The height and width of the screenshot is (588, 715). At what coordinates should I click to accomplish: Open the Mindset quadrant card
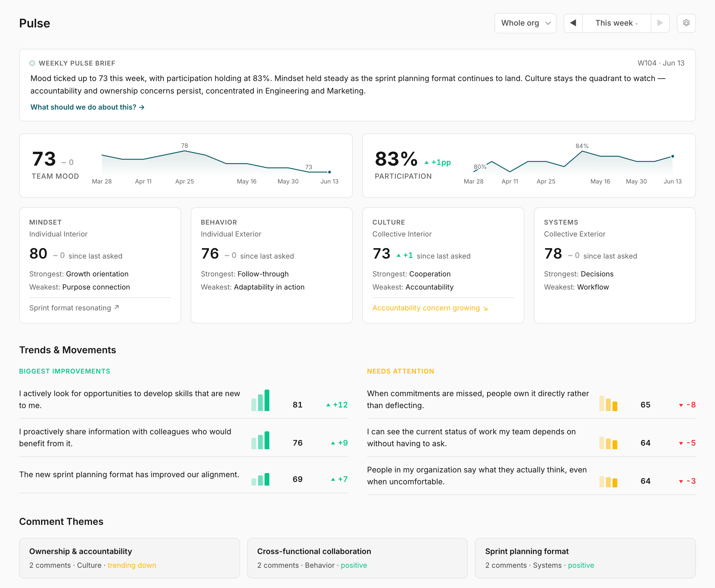[x=100, y=265]
